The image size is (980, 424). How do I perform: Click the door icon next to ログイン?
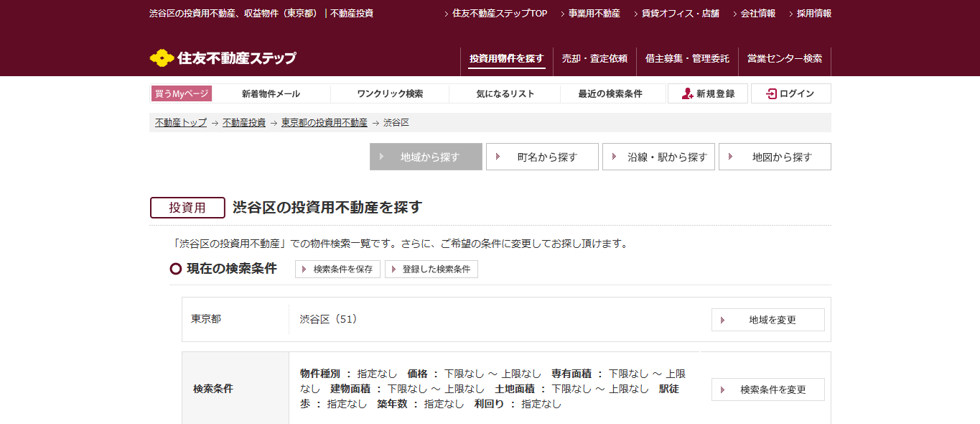pyautogui.click(x=771, y=93)
